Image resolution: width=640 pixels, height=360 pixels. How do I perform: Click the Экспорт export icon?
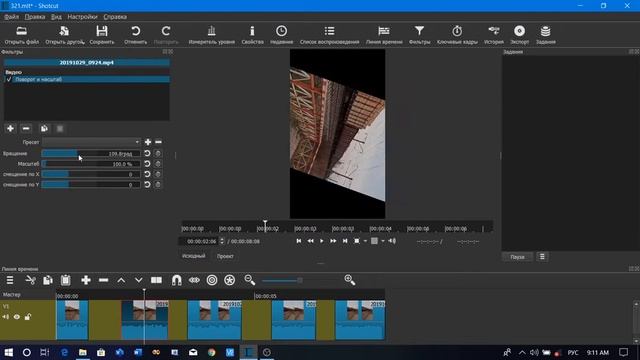(519, 35)
